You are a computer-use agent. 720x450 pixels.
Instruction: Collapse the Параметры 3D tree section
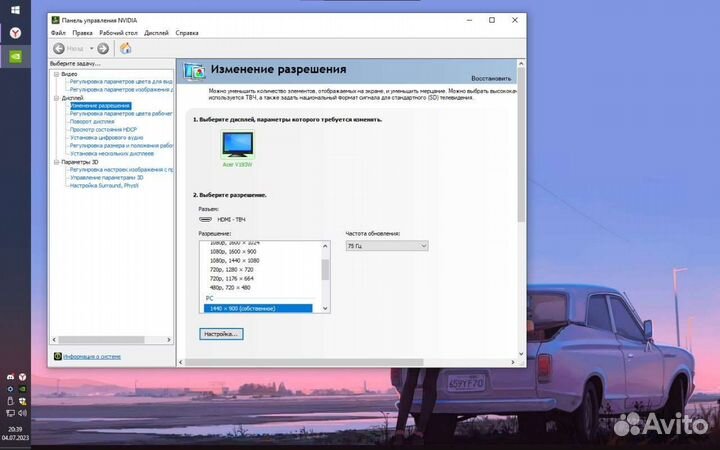click(x=56, y=162)
